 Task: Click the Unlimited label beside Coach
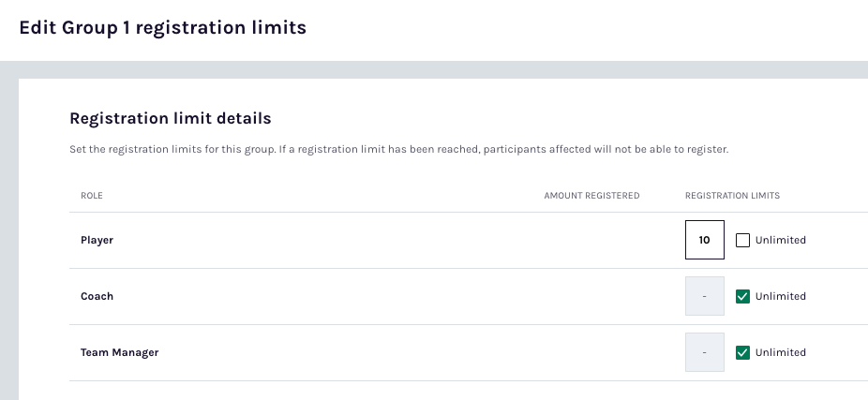click(780, 296)
